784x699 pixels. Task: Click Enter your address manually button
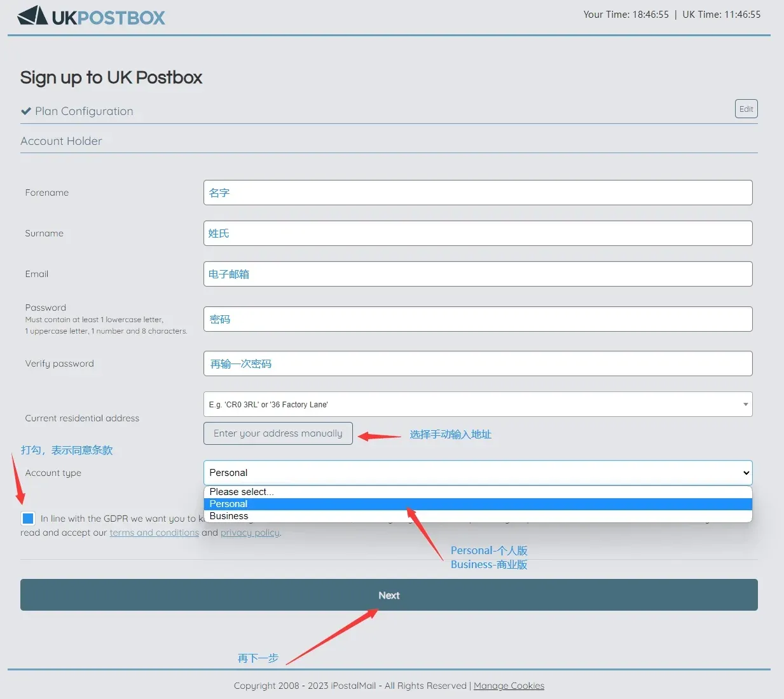(278, 433)
